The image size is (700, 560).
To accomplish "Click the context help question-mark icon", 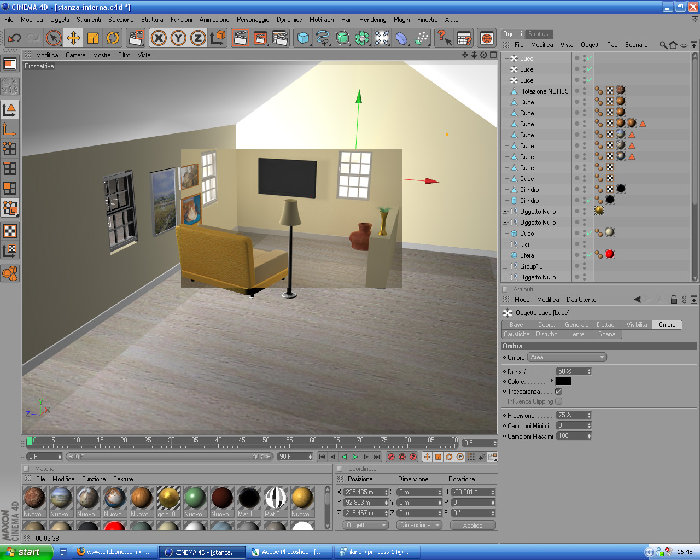I will pyautogui.click(x=444, y=38).
